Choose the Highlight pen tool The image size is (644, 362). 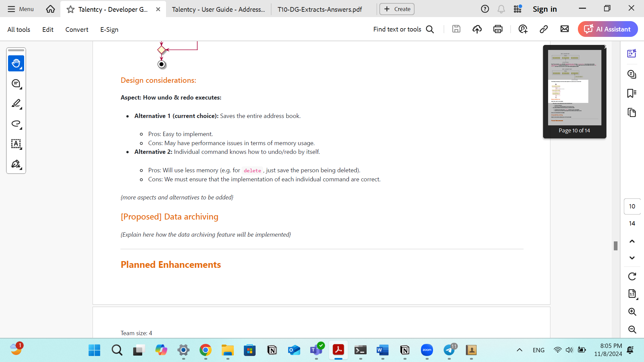[x=16, y=104]
